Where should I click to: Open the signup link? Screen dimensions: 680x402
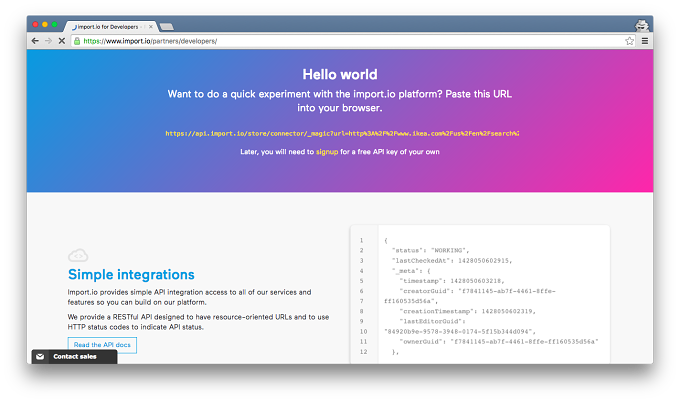pyautogui.click(x=327, y=152)
